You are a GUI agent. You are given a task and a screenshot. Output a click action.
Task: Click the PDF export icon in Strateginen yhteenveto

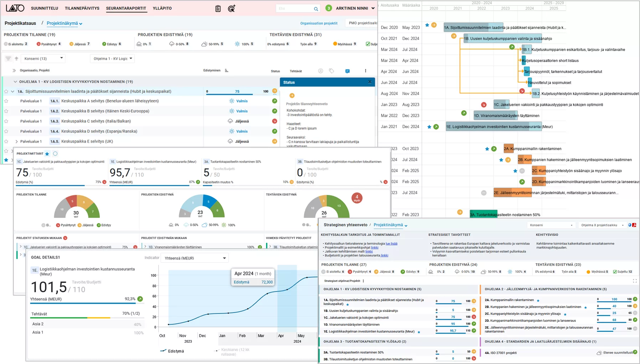[634, 225]
